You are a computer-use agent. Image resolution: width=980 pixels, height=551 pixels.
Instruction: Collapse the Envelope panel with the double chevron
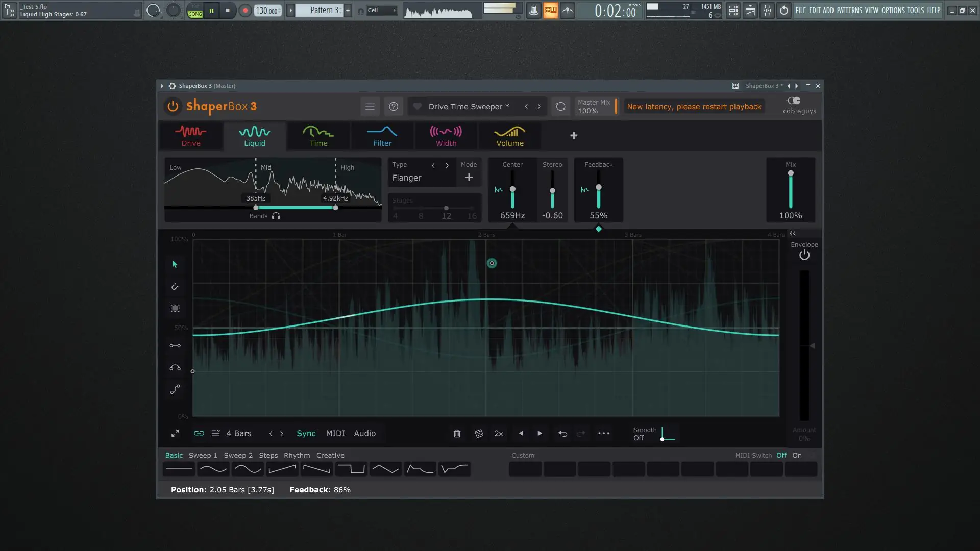[793, 233]
